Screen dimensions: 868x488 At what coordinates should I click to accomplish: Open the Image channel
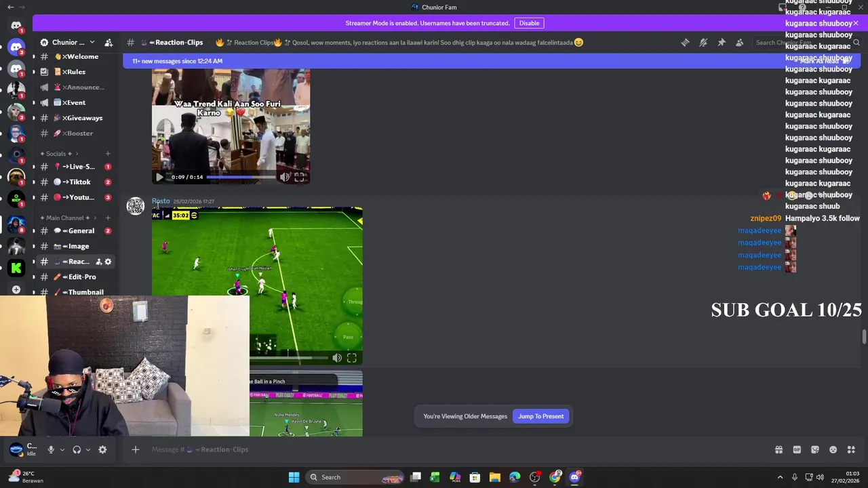[x=75, y=246]
